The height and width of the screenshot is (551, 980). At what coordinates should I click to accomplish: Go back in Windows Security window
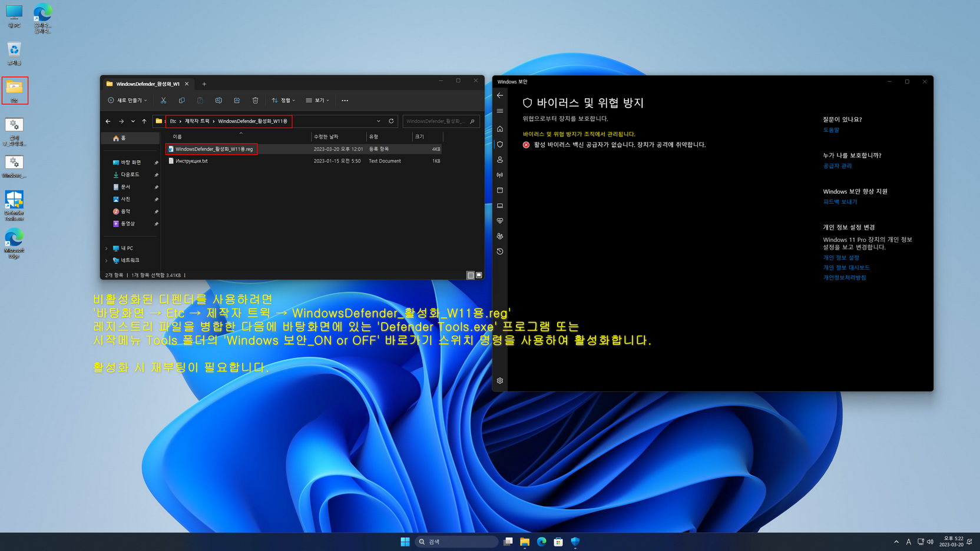click(500, 95)
